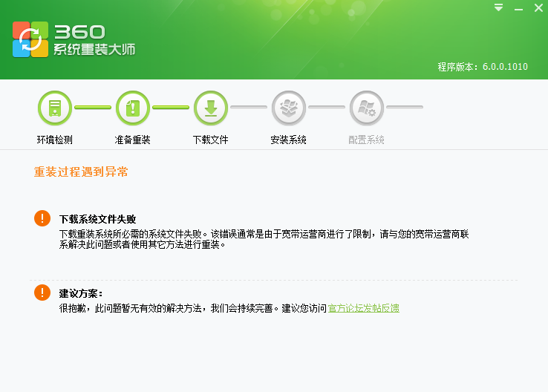548x392 pixels.
Task: Select the 下载文件 step icon
Action: (211, 108)
